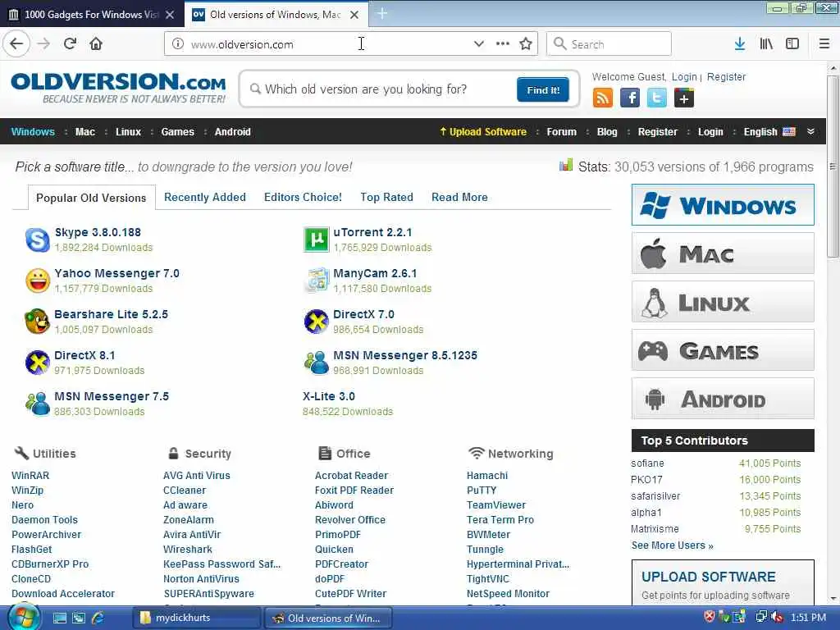Bookmark this page with the star icon
Image resolution: width=840 pixels, height=630 pixels.
pos(526,44)
